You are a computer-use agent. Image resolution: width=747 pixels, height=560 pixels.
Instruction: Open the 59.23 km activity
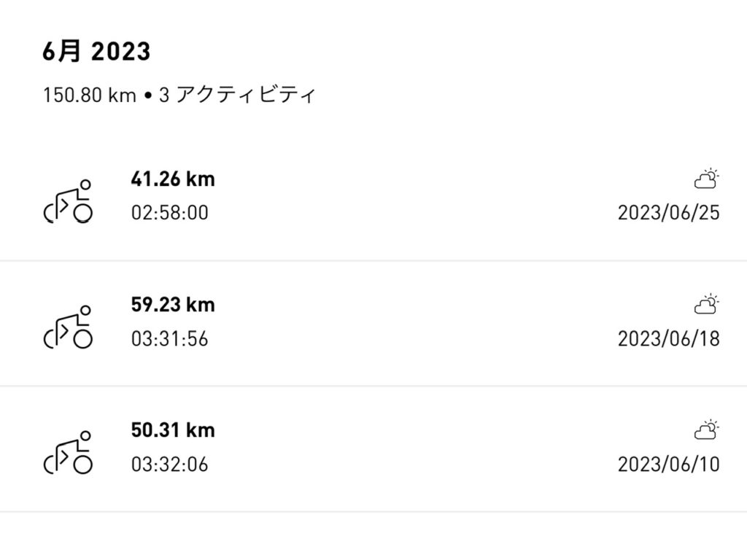click(x=173, y=304)
